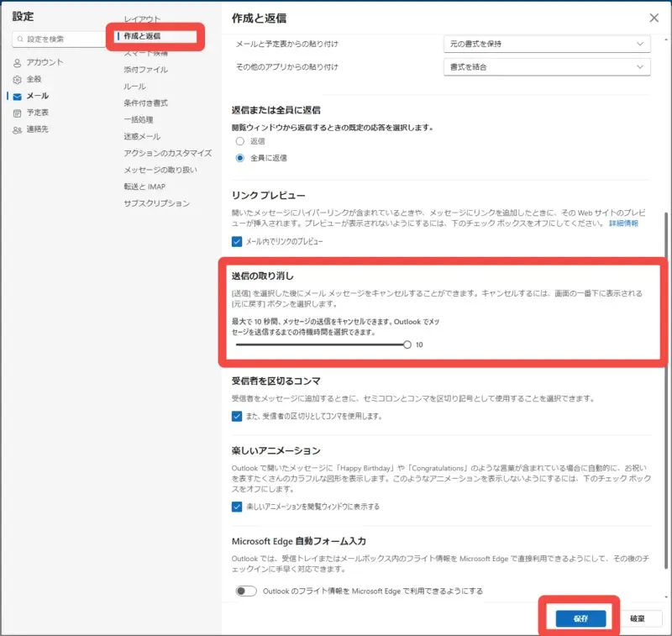This screenshot has width=672, height=636.
Task: Open the 迷惑メール settings section
Action: pos(142,136)
